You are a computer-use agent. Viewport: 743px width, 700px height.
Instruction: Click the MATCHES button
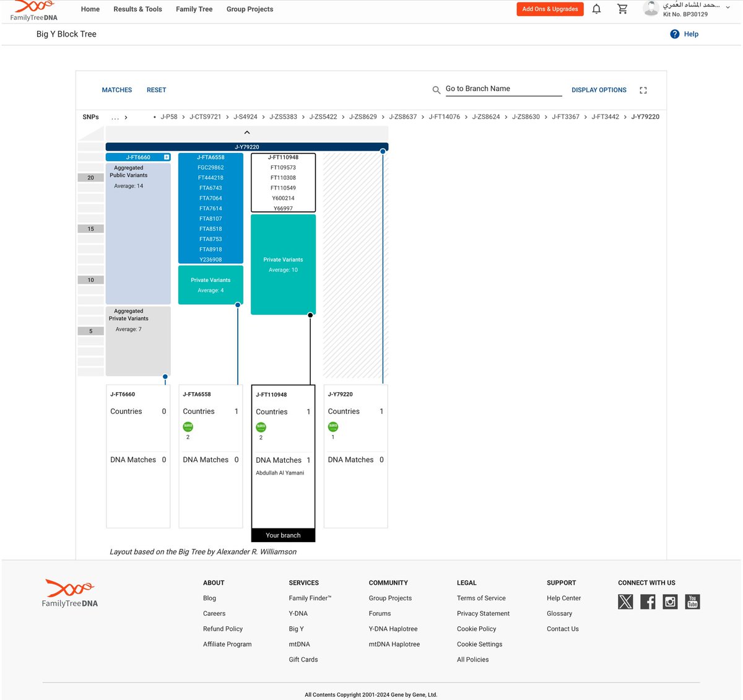click(117, 90)
